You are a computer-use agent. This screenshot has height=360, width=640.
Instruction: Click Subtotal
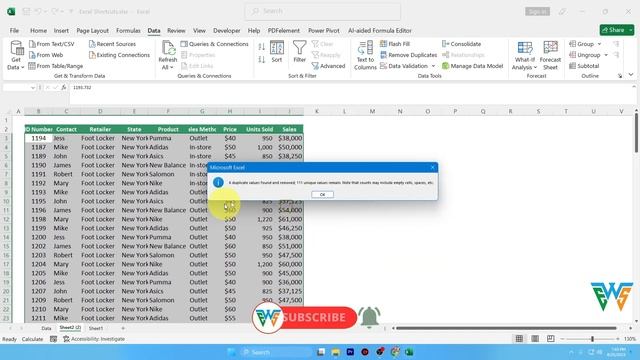click(584, 66)
